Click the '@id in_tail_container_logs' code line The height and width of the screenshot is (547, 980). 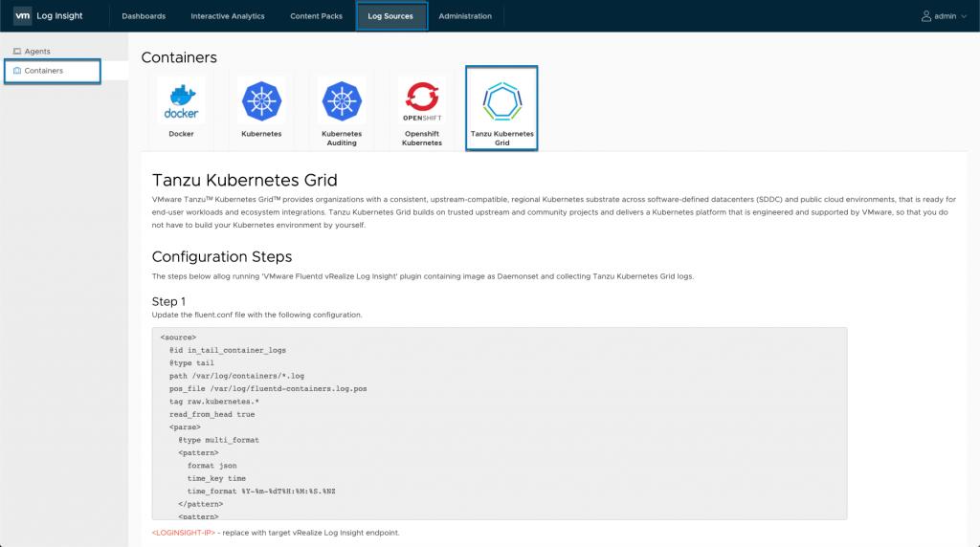[228, 350]
